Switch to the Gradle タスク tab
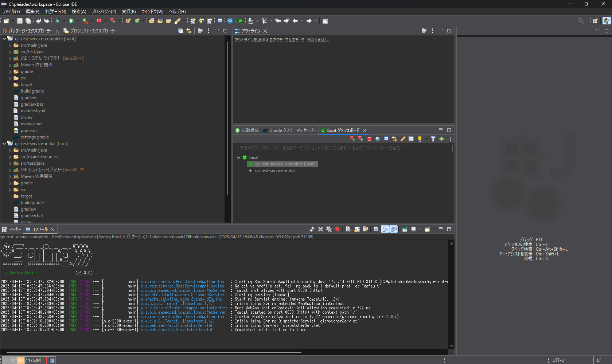612x364 pixels. (278, 130)
